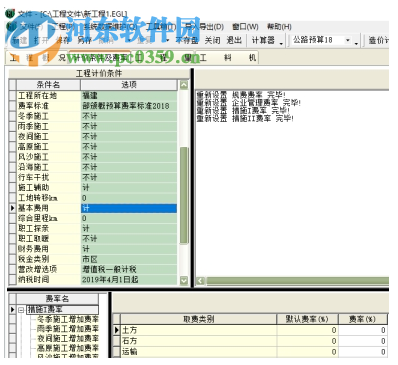Click the 打开 toolbar button
This screenshot has height=365, width=398.
point(41,41)
